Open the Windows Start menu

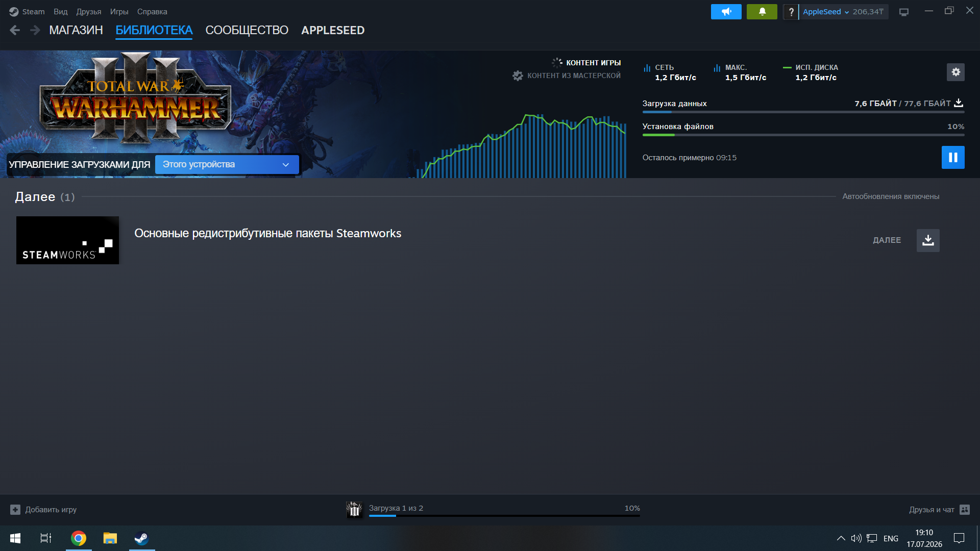coord(15,538)
